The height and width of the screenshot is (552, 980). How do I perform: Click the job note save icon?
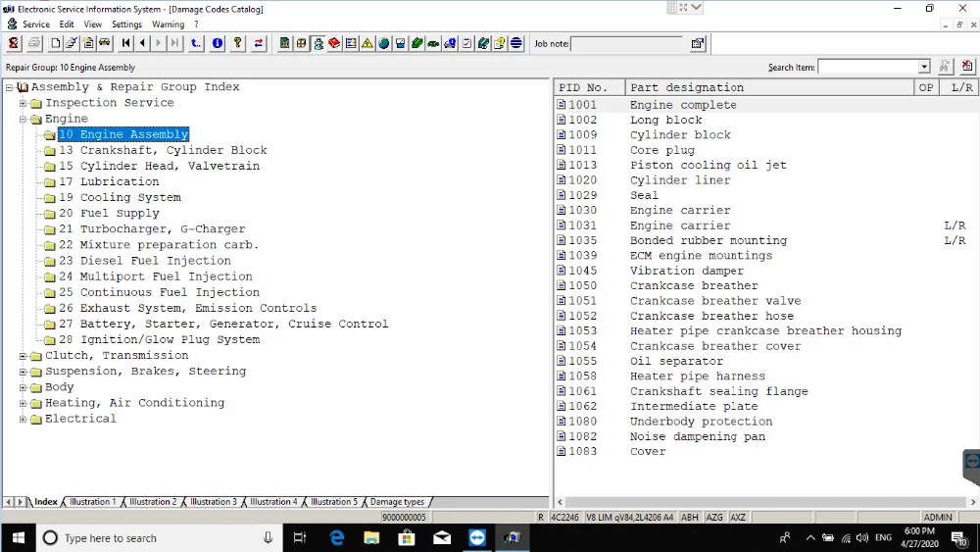click(698, 43)
